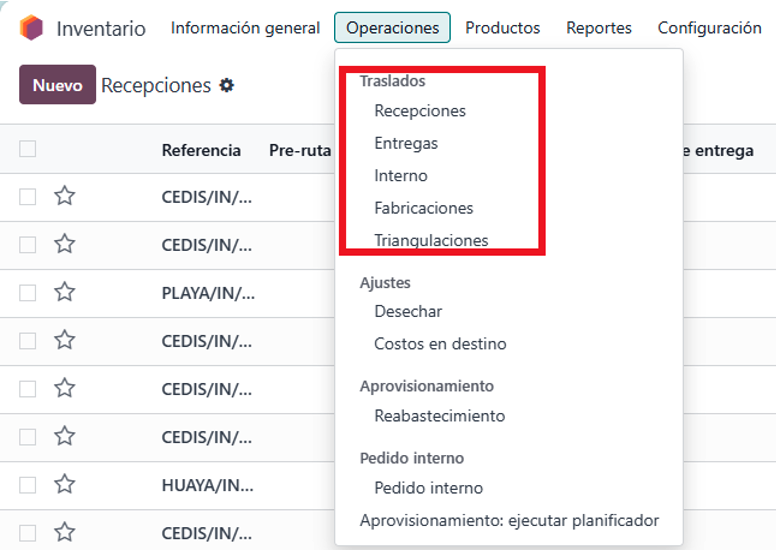776x551 pixels.
Task: Open Triangulaciones menu entry
Action: tap(431, 240)
